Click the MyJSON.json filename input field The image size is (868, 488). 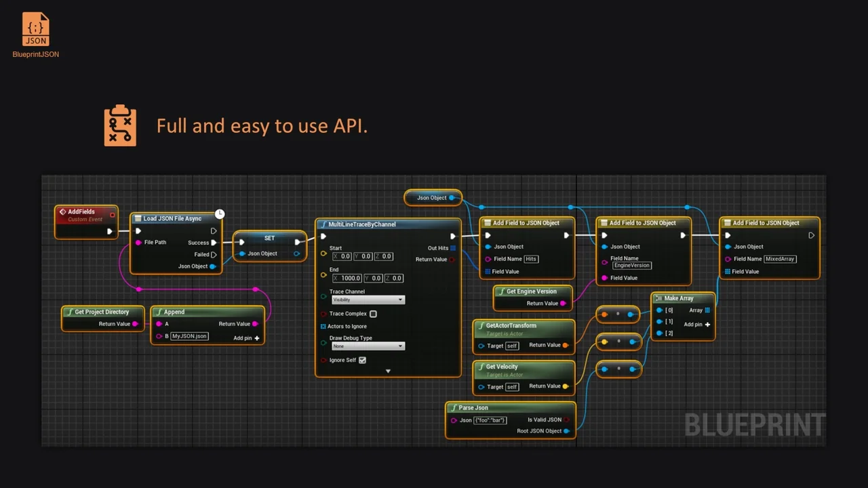point(189,336)
